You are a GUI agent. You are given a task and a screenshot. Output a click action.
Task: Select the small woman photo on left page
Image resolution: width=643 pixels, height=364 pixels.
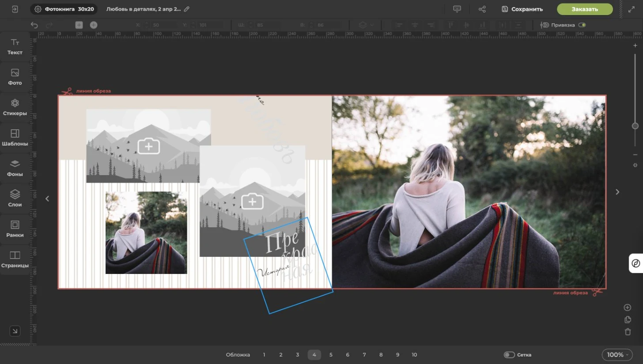(x=146, y=233)
